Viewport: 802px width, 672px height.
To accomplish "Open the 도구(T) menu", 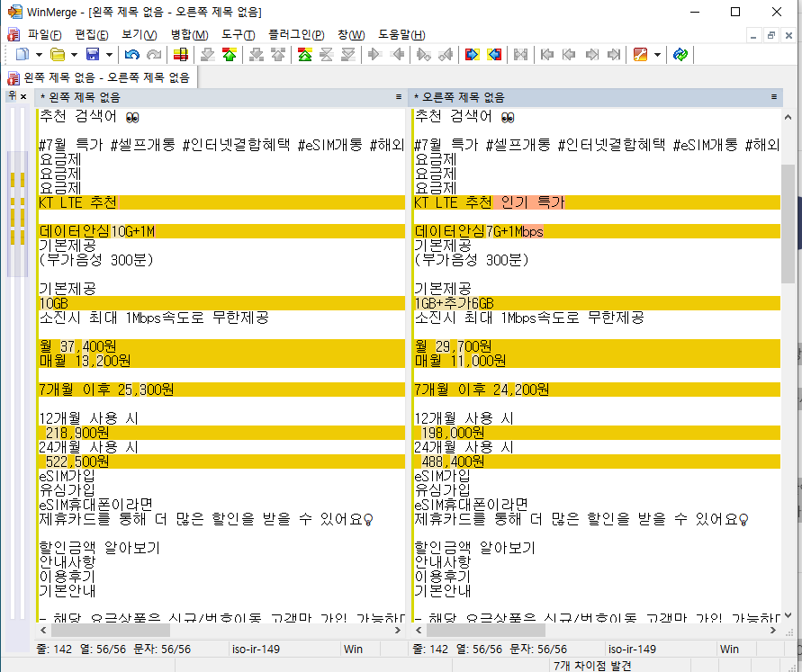I will click(239, 35).
